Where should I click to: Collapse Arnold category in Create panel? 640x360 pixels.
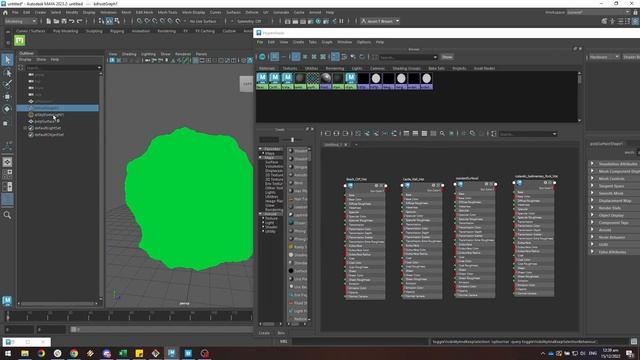click(260, 213)
